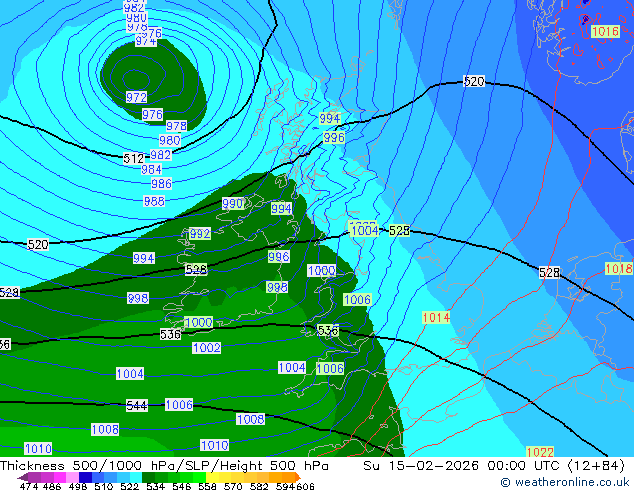634x490 pixels.
Task: Select the cyan legend swatch left of 534
Action: click(136, 477)
